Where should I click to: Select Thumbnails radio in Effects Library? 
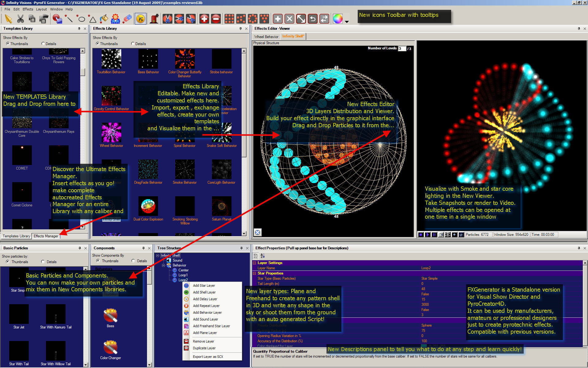tap(97, 44)
